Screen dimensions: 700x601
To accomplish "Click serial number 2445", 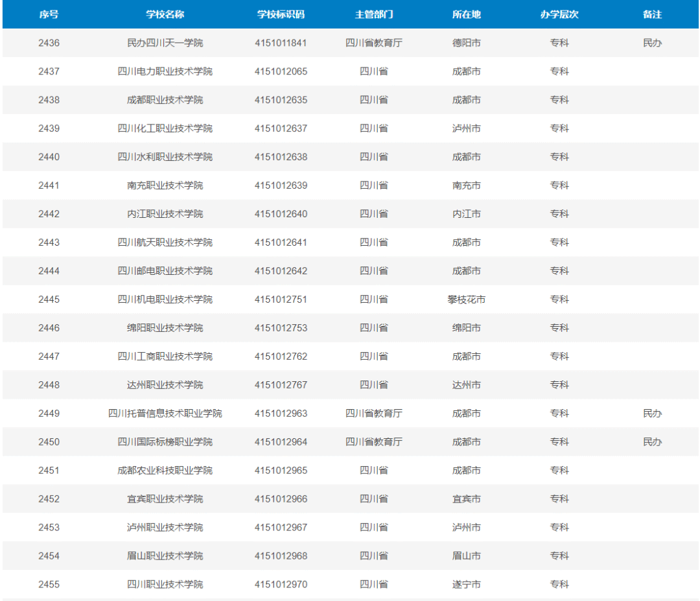I will pos(49,300).
